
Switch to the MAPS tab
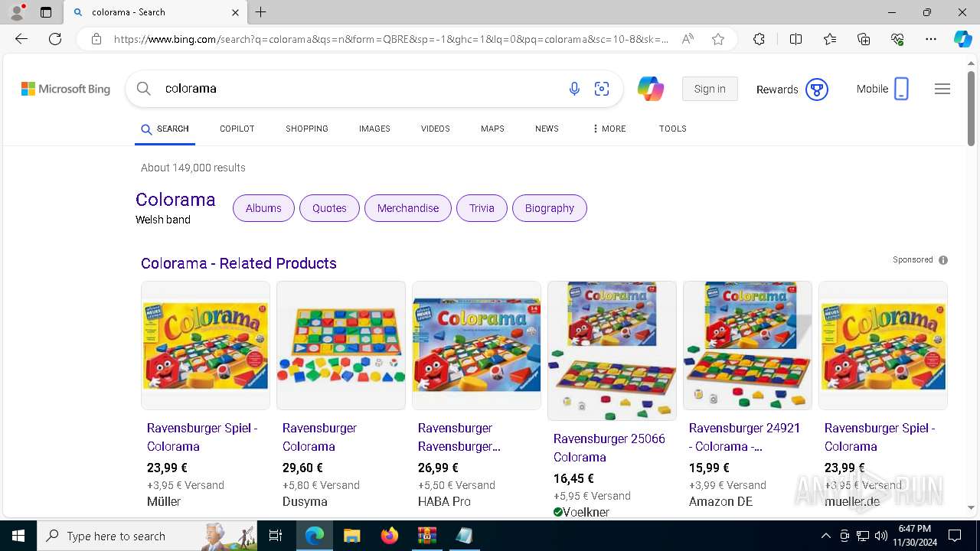[x=492, y=129]
